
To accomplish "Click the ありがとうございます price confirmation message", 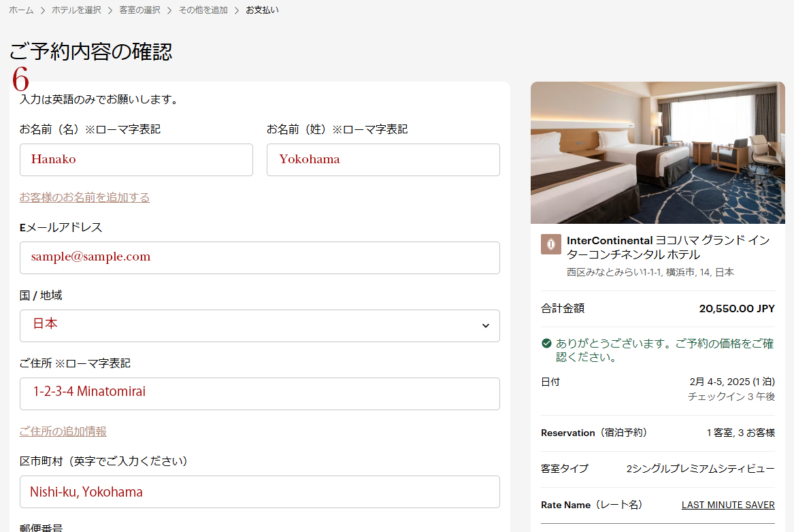I will 665,350.
